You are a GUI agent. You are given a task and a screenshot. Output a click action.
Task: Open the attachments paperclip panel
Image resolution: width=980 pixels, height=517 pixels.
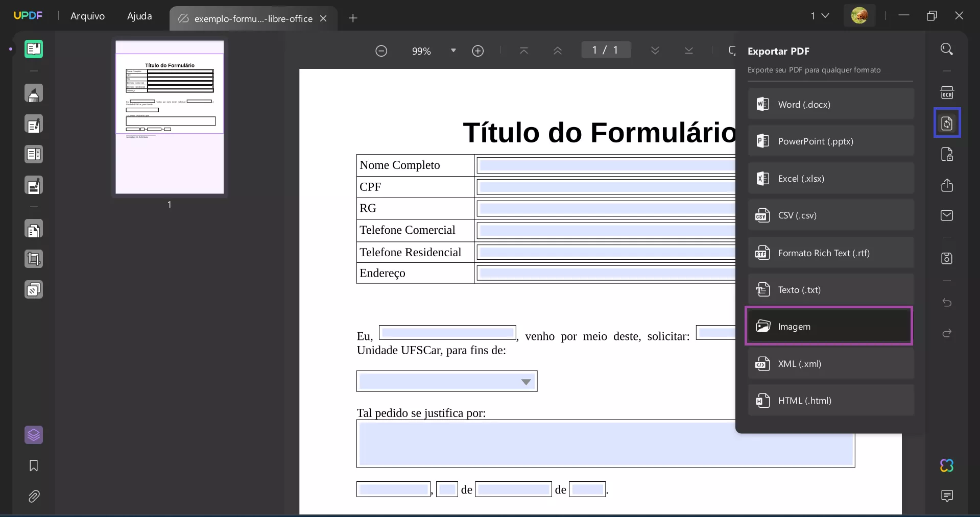(x=34, y=496)
